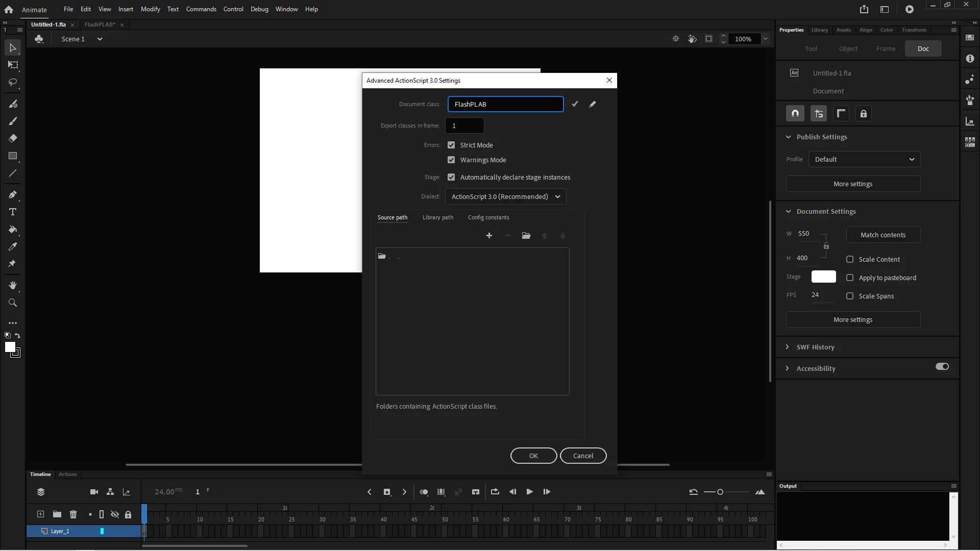
Task: Open the Dialect dropdown
Action: [x=505, y=197]
